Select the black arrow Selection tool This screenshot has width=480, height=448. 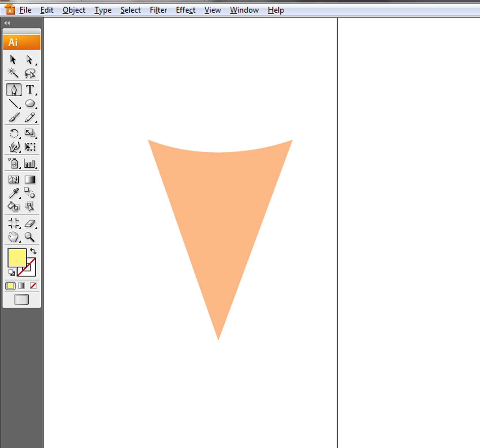click(13, 60)
